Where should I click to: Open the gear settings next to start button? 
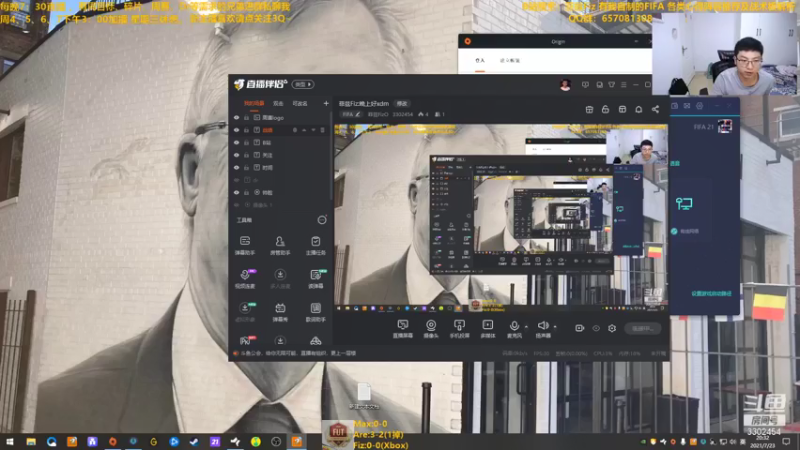(x=612, y=328)
